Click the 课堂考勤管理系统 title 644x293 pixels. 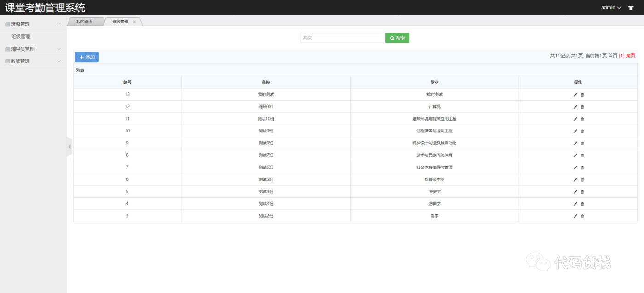[45, 8]
